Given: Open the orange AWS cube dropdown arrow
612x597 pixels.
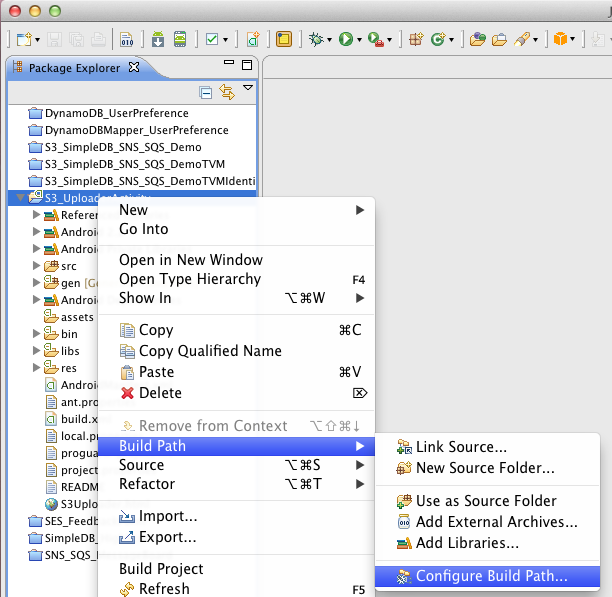Looking at the screenshot, I should (573, 39).
